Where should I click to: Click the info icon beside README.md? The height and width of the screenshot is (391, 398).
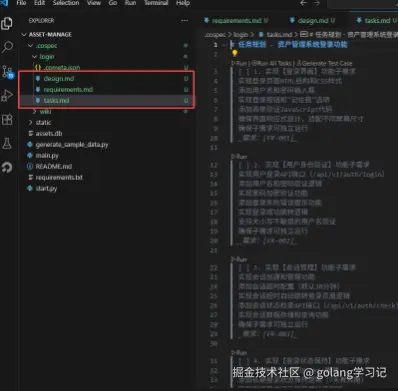click(30, 166)
